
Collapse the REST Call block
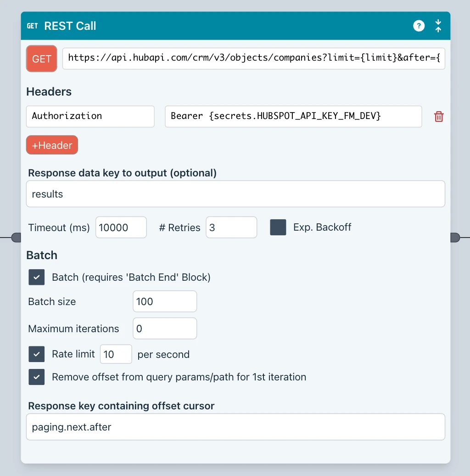pyautogui.click(x=438, y=26)
